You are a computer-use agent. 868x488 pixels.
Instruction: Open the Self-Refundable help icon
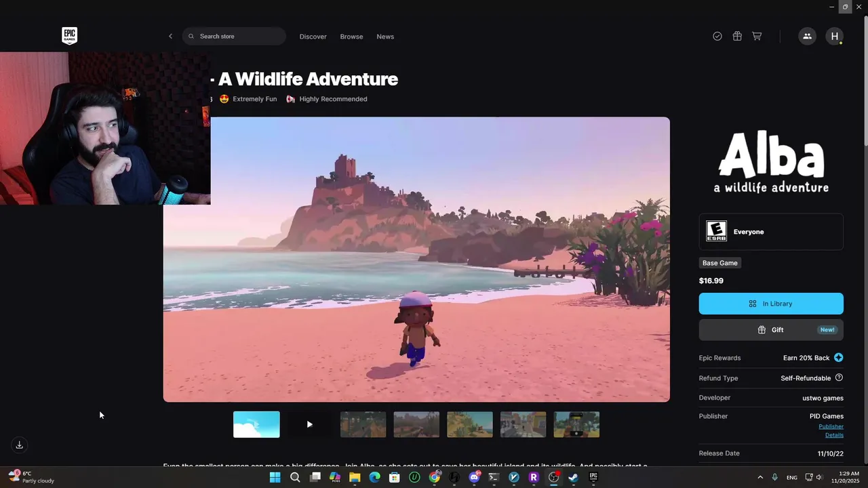[x=839, y=378]
